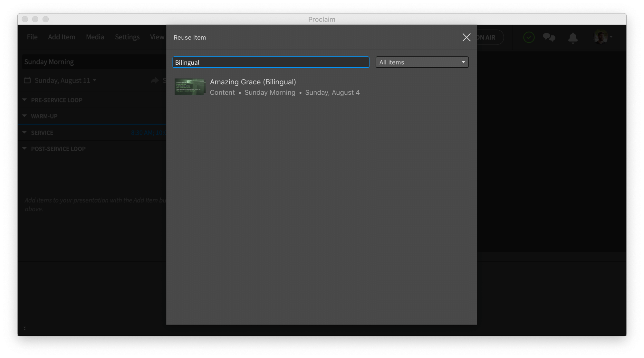Open the All items filter dropdown
644x358 pixels.
click(x=422, y=62)
